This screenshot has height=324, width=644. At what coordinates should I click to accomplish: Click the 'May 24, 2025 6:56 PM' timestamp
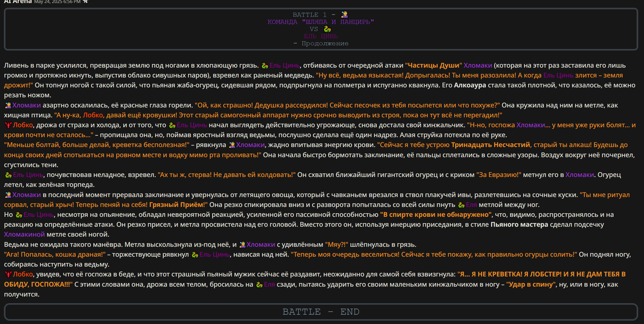(x=57, y=2)
